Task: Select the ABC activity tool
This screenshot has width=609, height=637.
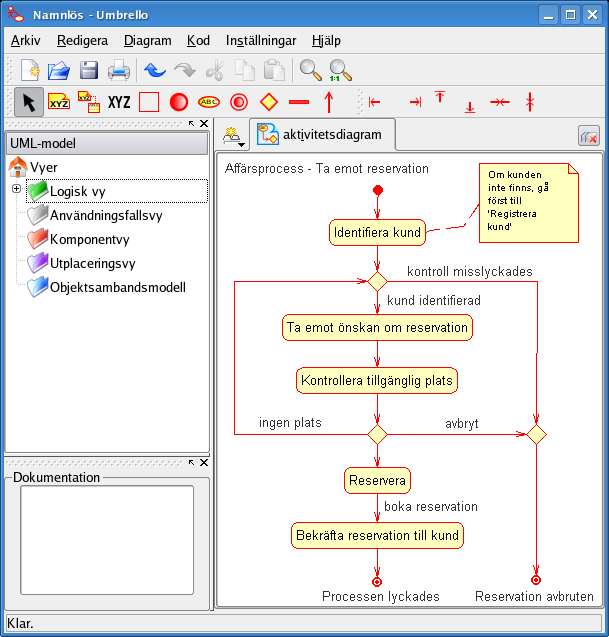Action: pos(209,102)
